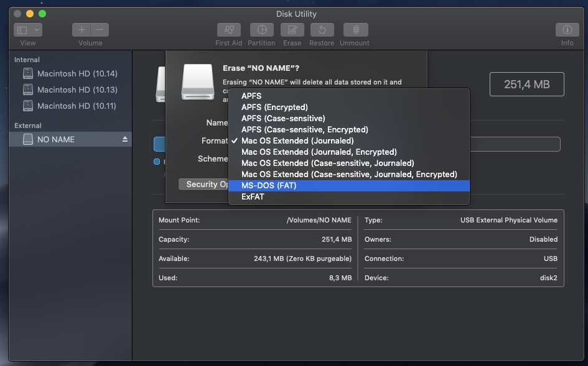Click the Security Options button

tap(203, 185)
